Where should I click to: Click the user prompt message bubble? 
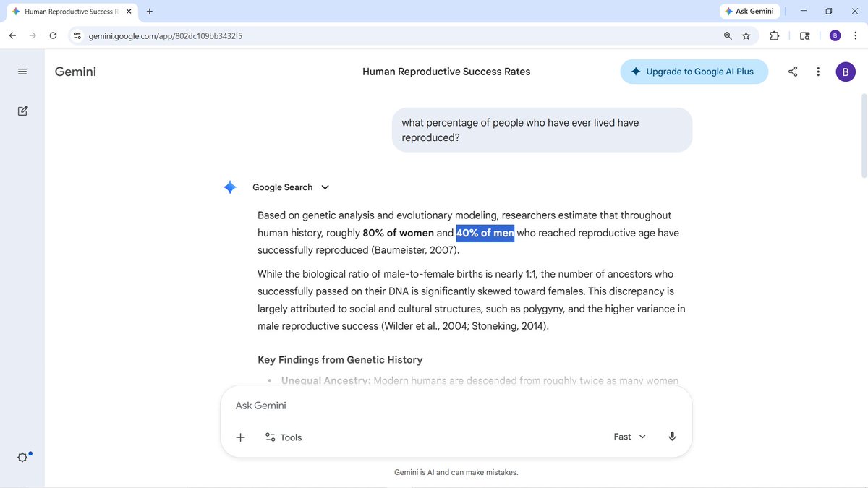click(542, 130)
